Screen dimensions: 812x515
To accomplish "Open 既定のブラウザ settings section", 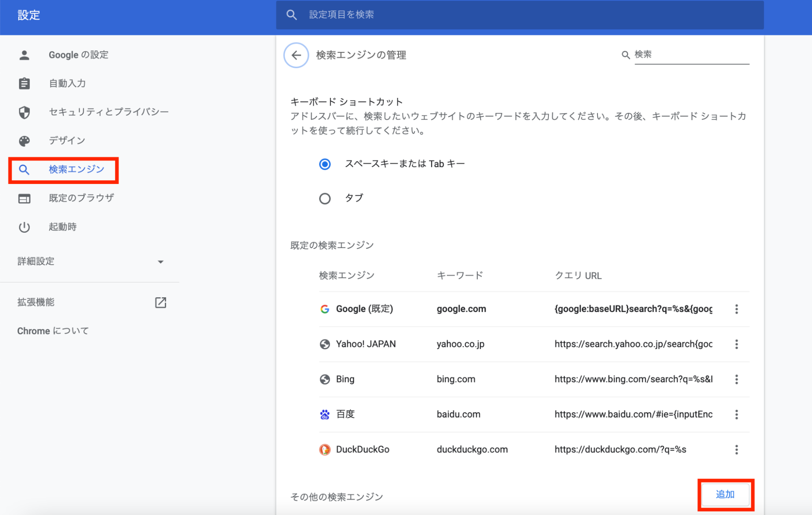I will [81, 198].
